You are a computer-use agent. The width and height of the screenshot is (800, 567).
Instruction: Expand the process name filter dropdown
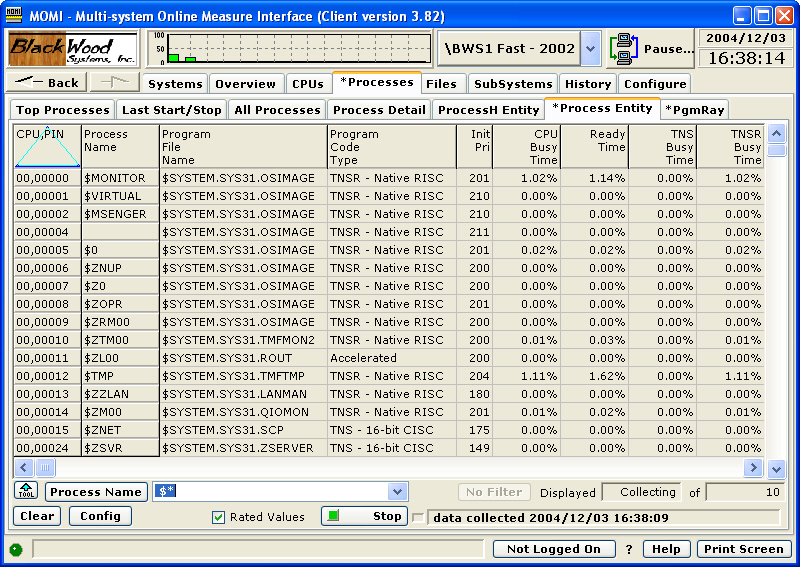[397, 492]
